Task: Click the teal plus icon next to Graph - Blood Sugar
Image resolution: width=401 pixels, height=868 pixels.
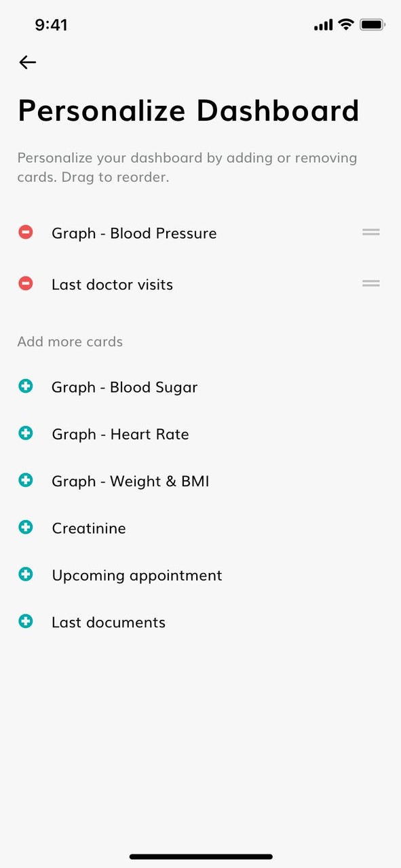Action: (x=25, y=386)
